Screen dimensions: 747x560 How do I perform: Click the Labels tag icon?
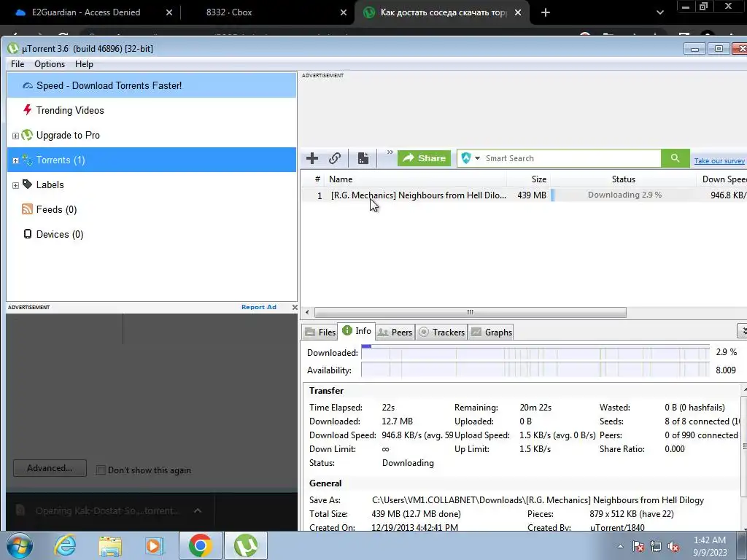coord(27,184)
